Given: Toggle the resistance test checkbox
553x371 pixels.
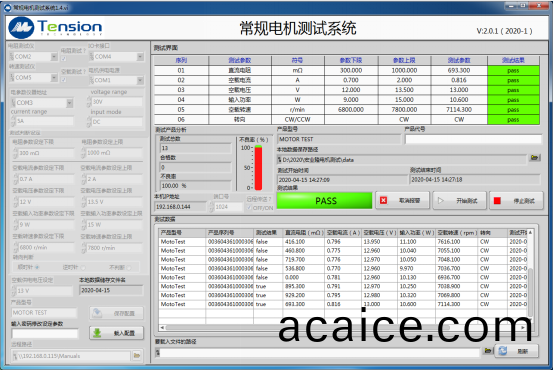Looking at the screenshot, I should pos(64,59).
